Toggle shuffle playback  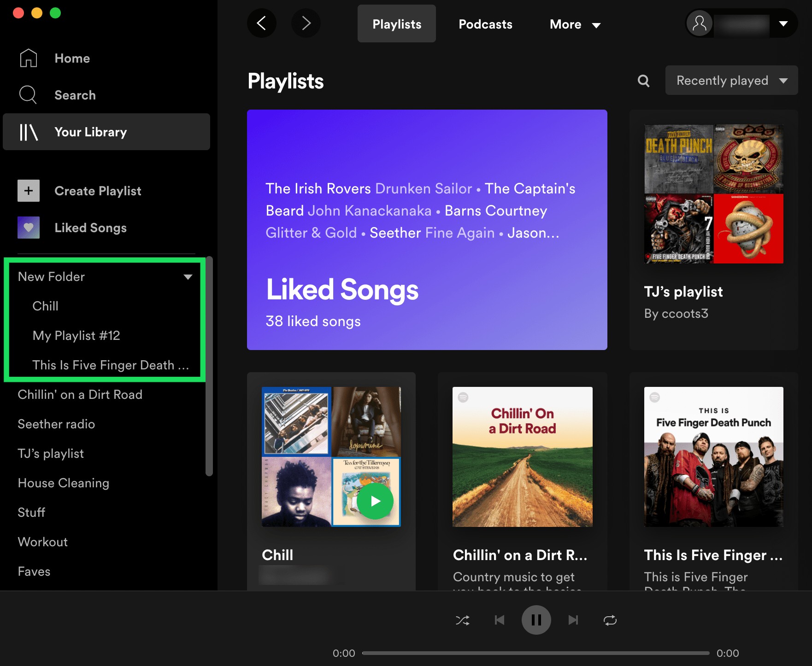coord(463,620)
